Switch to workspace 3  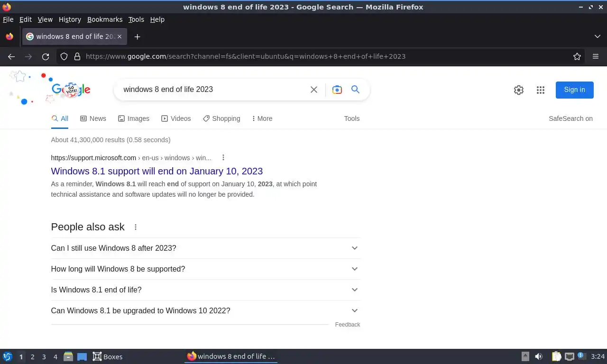[x=44, y=357]
